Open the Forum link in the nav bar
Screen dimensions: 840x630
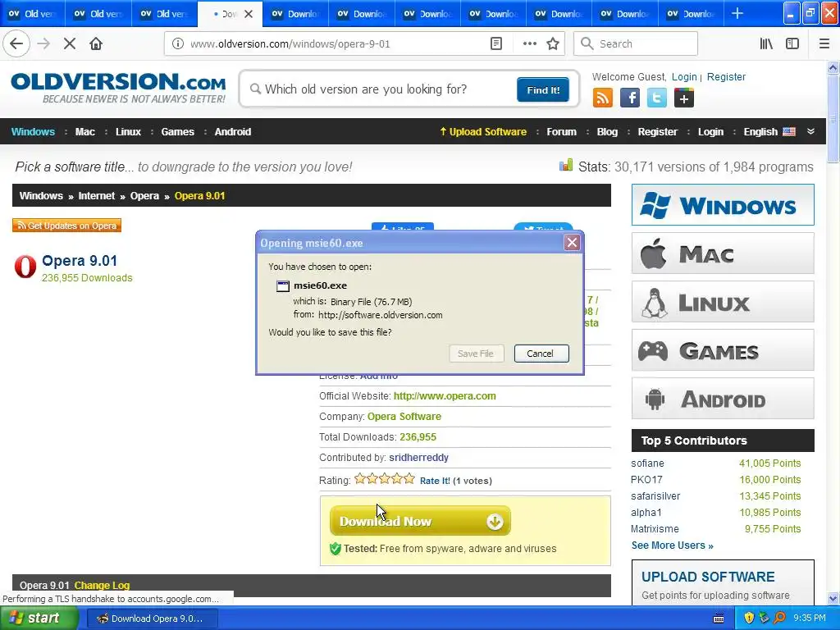561,132
